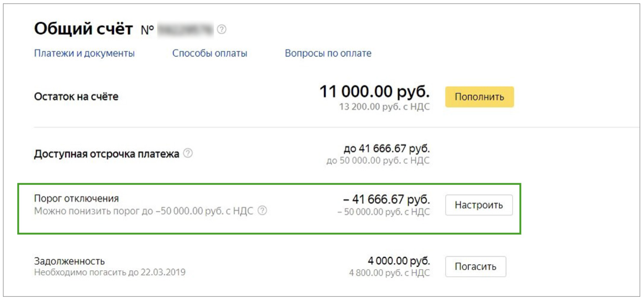Select the 'до 41 666.67 руб.' deferral amount
The image size is (644, 301).
click(x=386, y=149)
